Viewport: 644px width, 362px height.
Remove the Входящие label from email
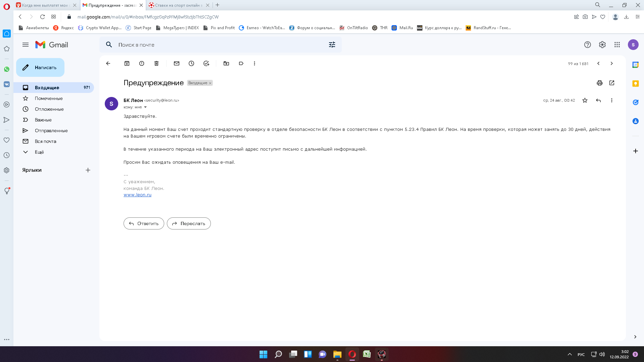click(x=210, y=83)
